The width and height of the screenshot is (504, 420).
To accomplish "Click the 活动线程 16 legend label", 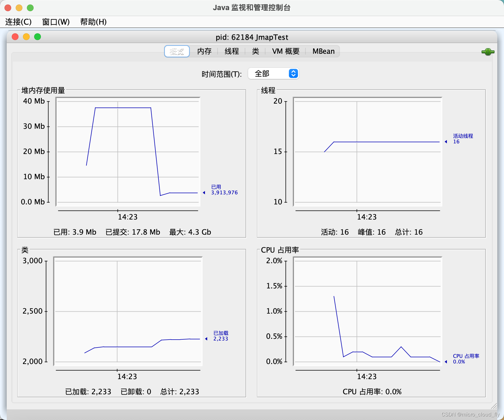I will 463,139.
